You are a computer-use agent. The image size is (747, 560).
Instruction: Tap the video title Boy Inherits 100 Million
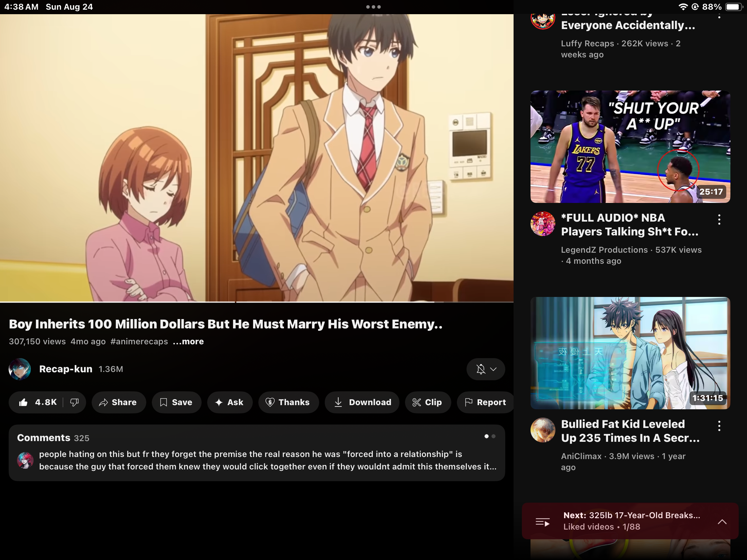226,324
